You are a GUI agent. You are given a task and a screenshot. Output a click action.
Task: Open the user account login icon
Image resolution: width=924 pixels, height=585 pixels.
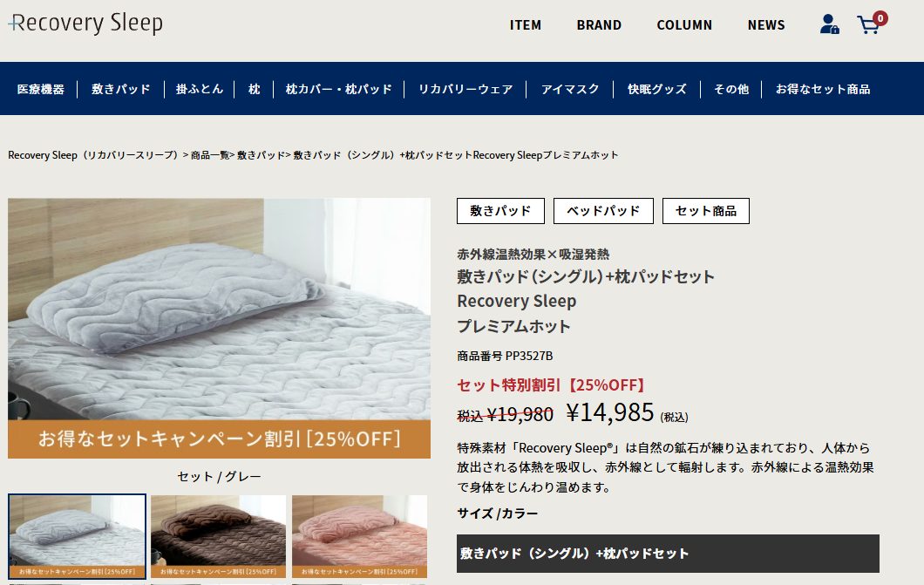click(x=830, y=24)
